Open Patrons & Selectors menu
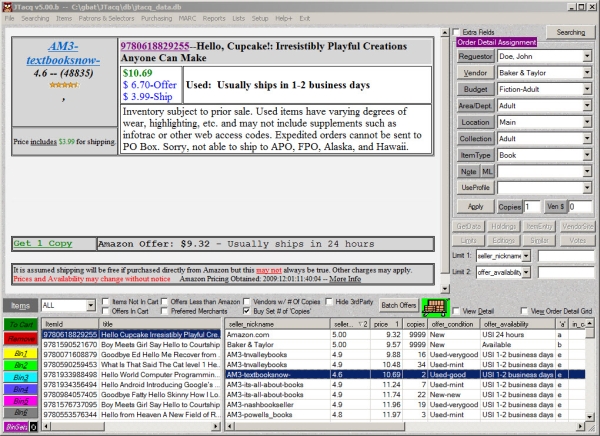 pyautogui.click(x=106, y=18)
